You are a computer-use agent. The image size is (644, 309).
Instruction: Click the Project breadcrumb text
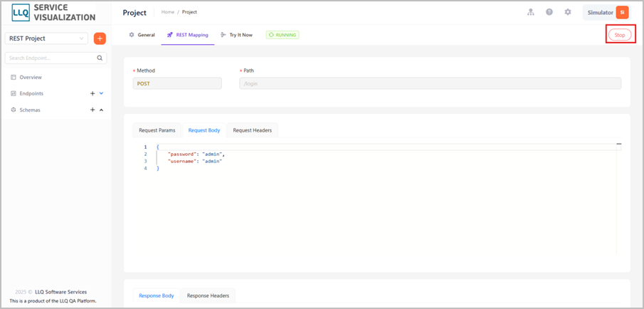click(189, 12)
